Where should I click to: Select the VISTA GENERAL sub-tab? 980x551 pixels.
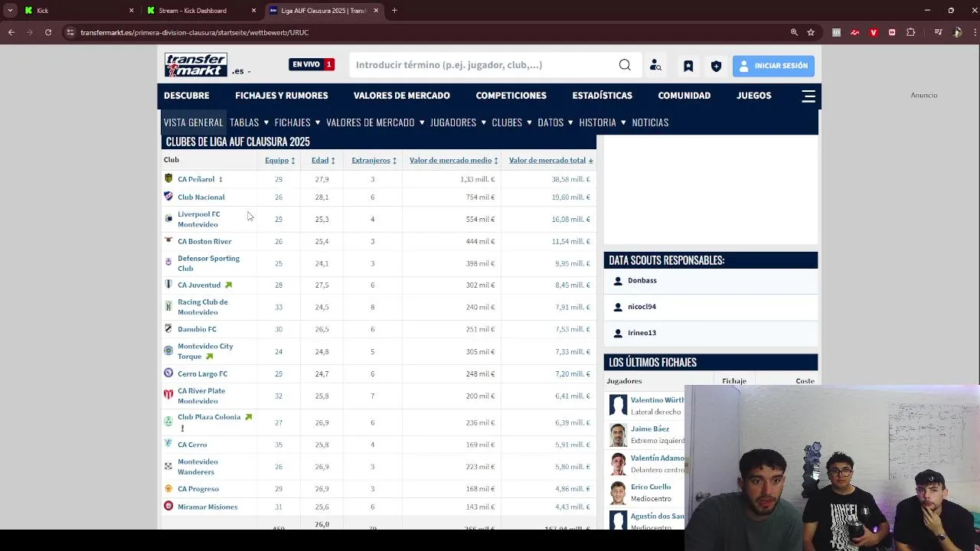click(193, 122)
